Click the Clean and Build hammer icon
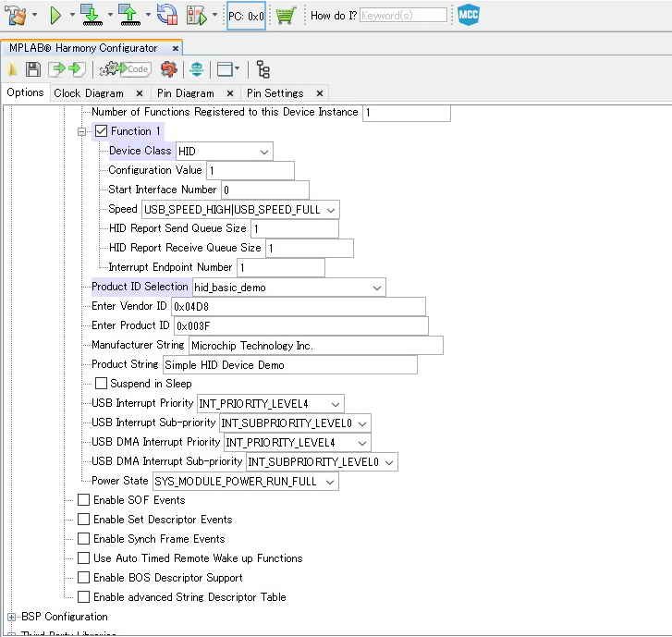Image resolution: width=672 pixels, height=637 pixels. pos(16,16)
